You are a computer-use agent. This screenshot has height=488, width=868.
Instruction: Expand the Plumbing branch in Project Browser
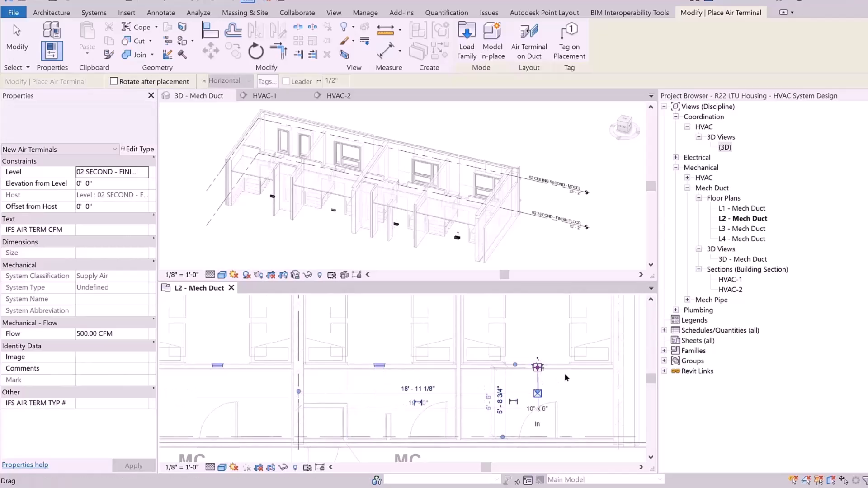(x=675, y=310)
